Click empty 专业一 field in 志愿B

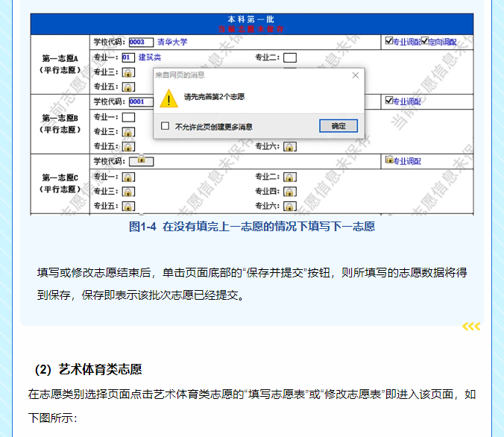tap(128, 117)
